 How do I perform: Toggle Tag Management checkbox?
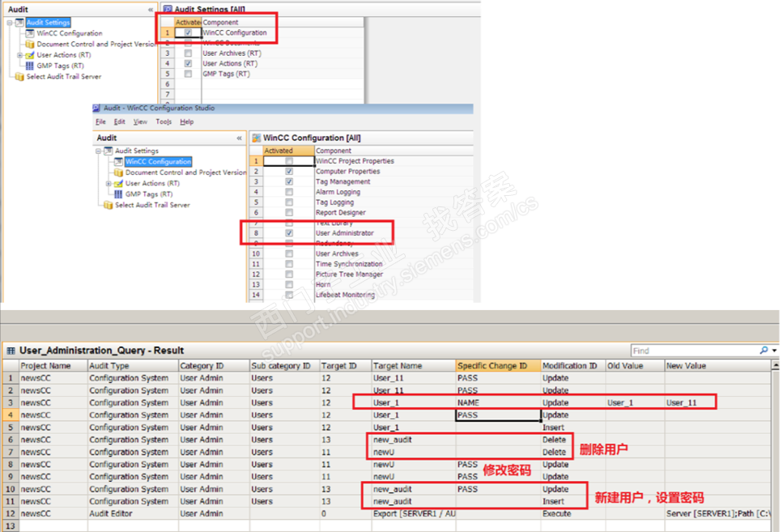(289, 181)
